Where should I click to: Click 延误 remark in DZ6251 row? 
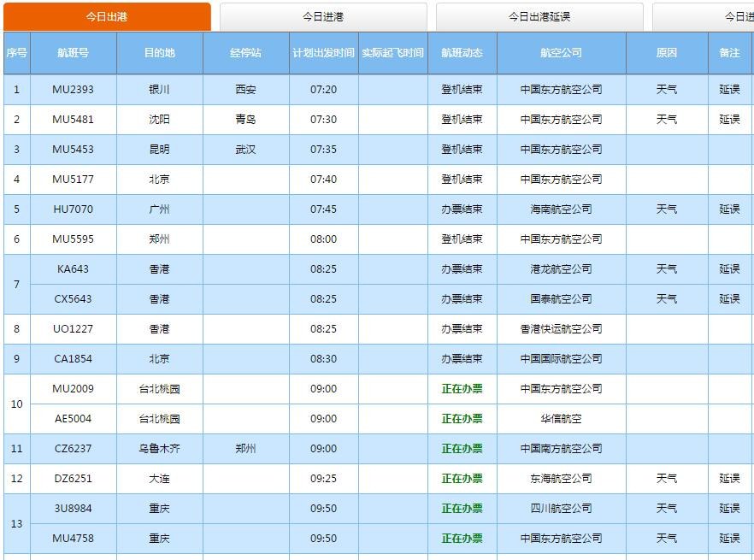[x=729, y=479]
